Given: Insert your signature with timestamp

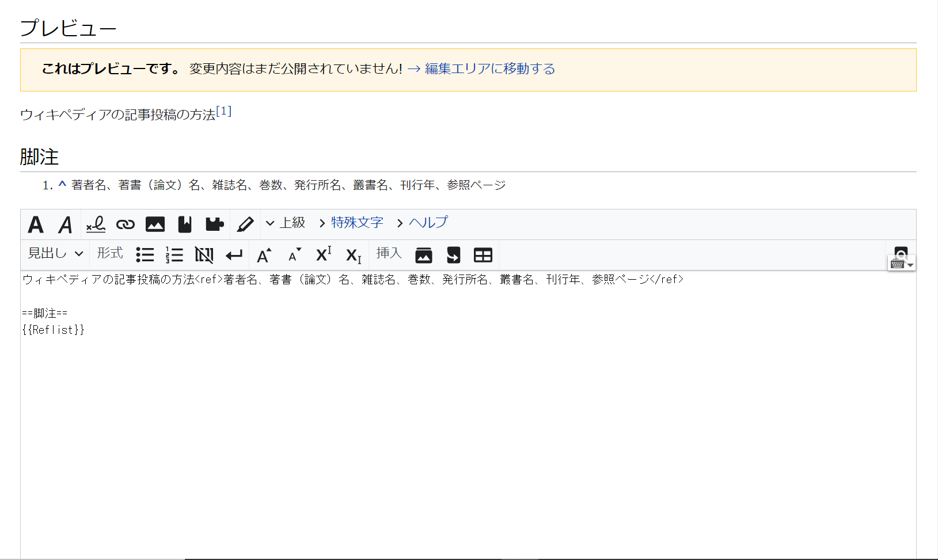Looking at the screenshot, I should pos(95,224).
